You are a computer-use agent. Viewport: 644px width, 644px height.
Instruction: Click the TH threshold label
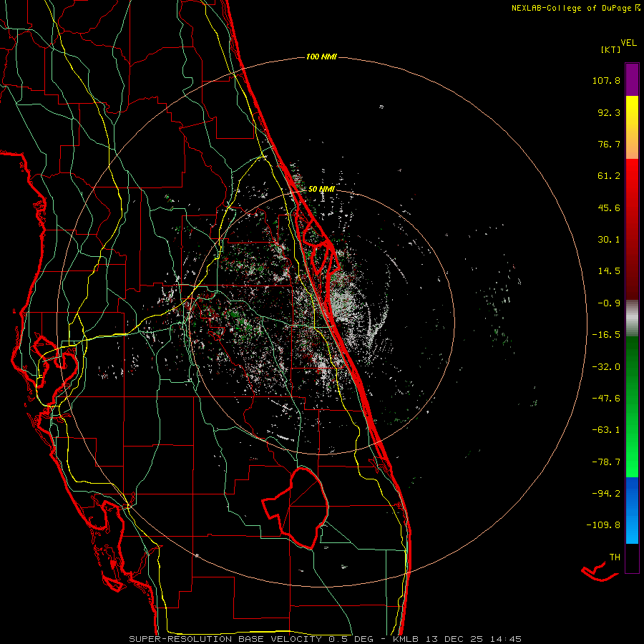point(615,557)
